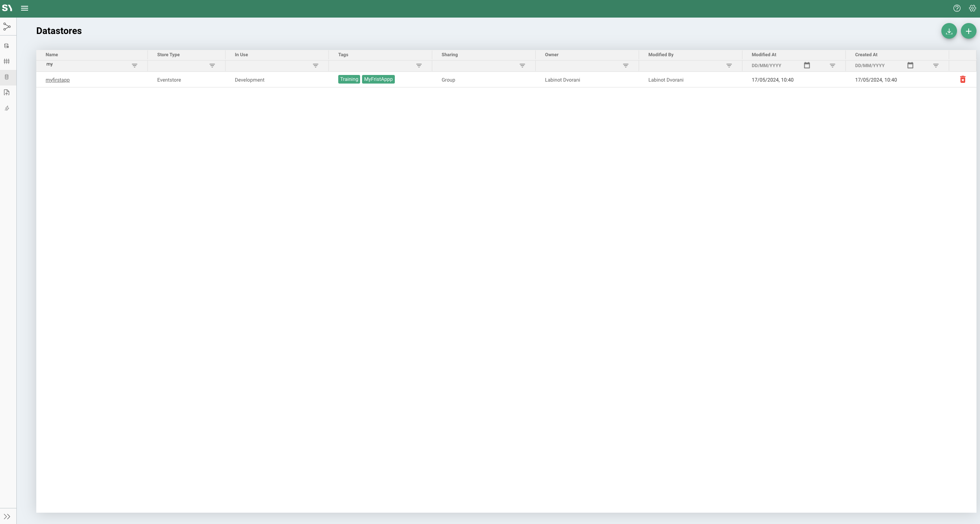Open the hamburger navigation menu

[x=25, y=8]
